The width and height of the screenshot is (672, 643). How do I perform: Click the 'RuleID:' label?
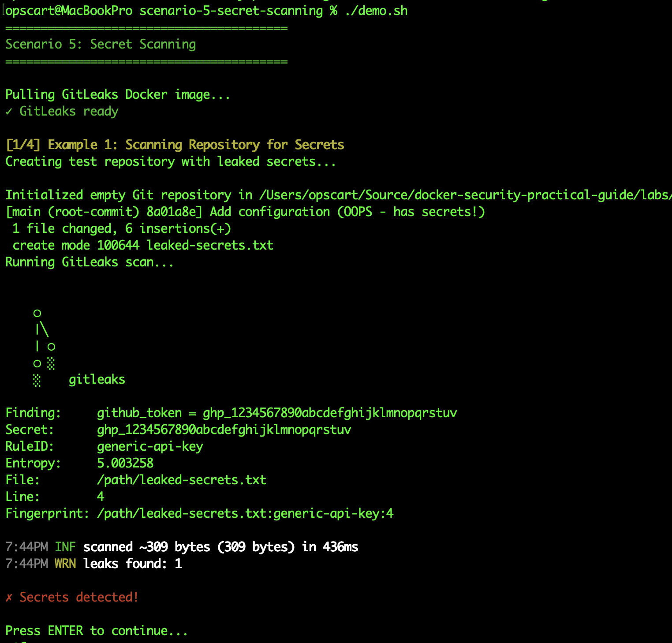click(x=30, y=446)
